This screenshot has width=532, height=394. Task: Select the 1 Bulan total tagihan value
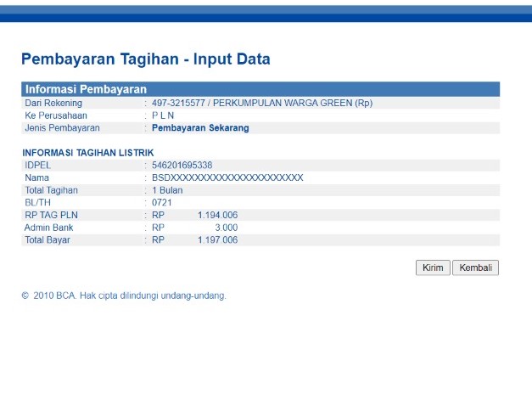[168, 190]
